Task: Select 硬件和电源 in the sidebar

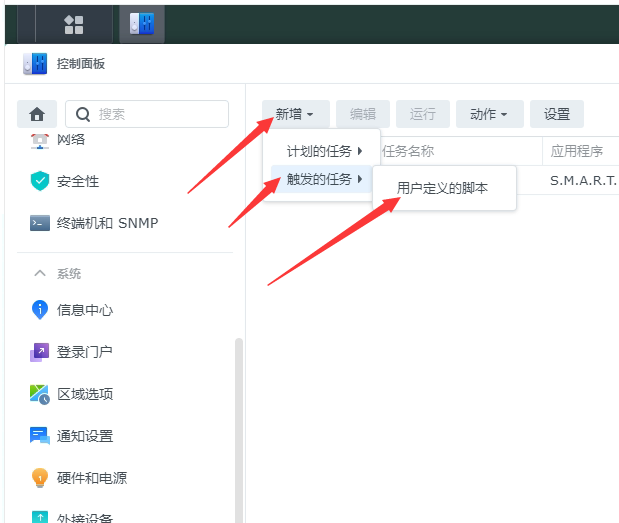Action: tap(92, 478)
